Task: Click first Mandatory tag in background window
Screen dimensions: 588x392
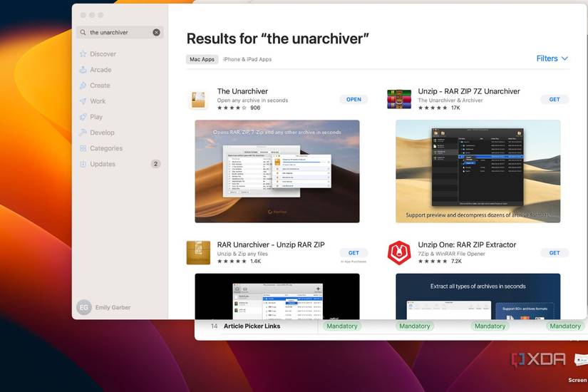Action: 341,326
